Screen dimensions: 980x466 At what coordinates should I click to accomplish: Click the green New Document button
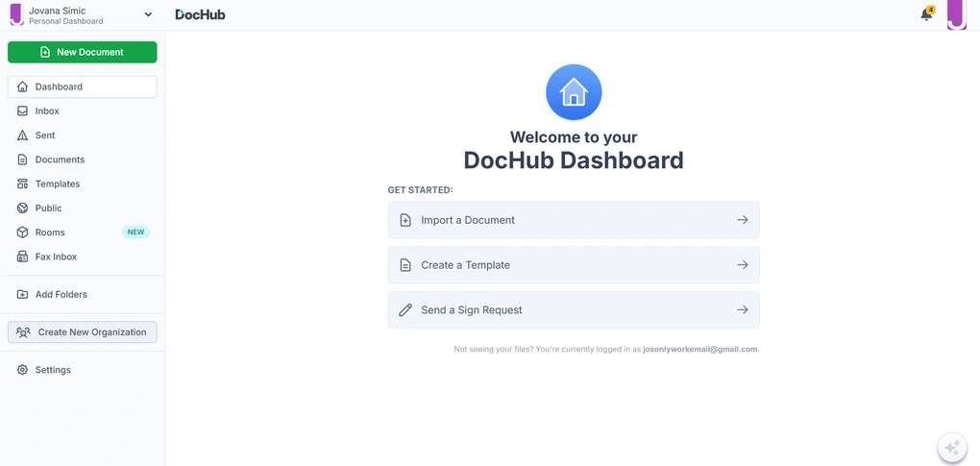(x=83, y=52)
